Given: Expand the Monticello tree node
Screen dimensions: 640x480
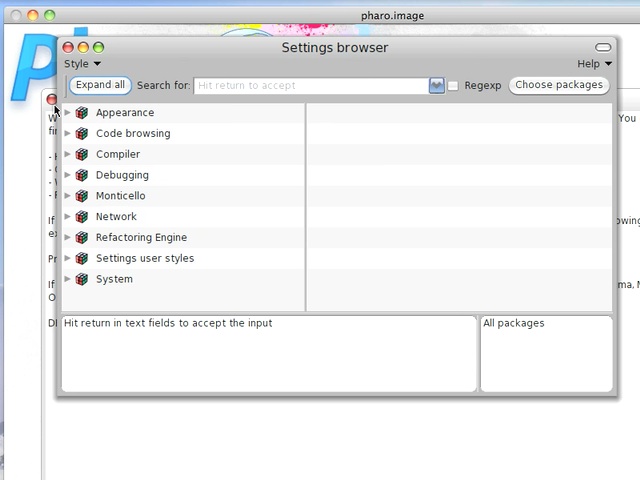Looking at the screenshot, I should pos(68,196).
